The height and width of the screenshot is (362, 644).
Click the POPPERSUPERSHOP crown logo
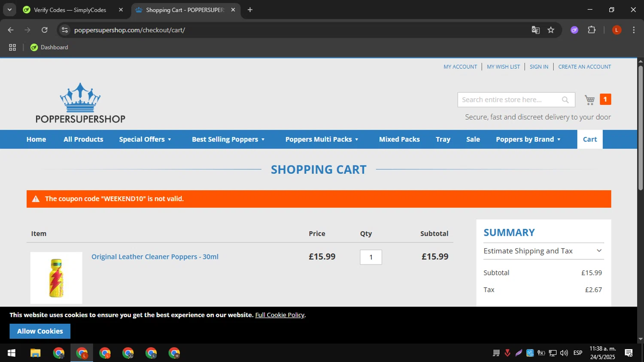80,103
